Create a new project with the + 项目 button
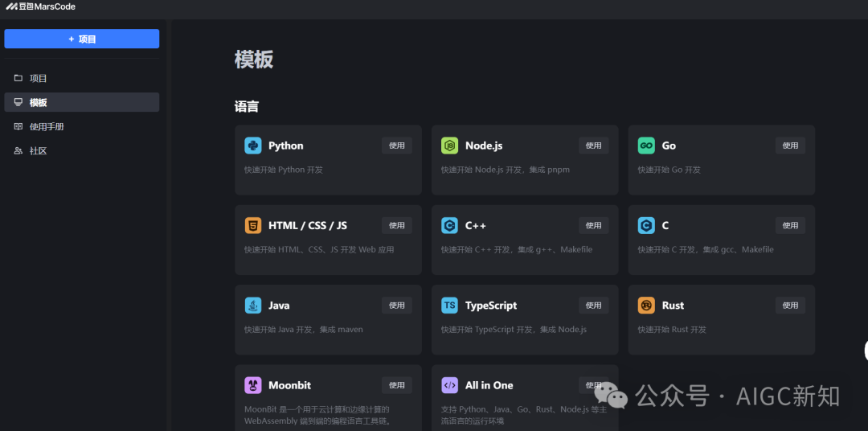Viewport: 868px width, 431px height. (x=82, y=39)
